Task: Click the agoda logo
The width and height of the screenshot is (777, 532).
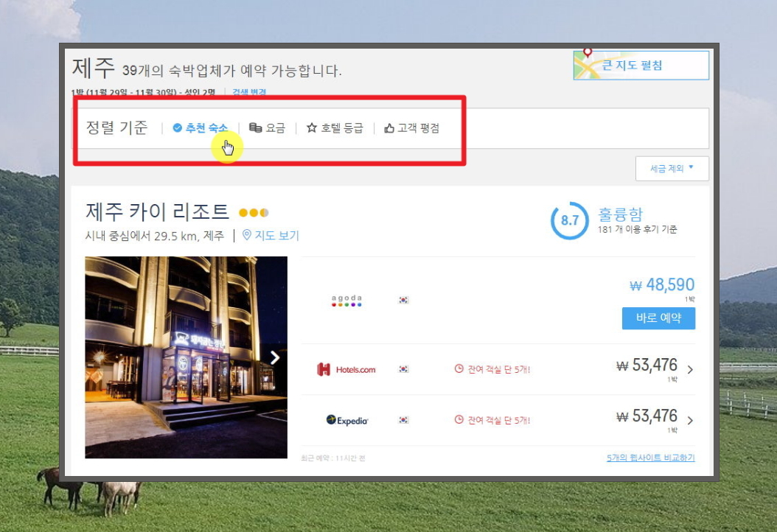Action: [x=346, y=300]
